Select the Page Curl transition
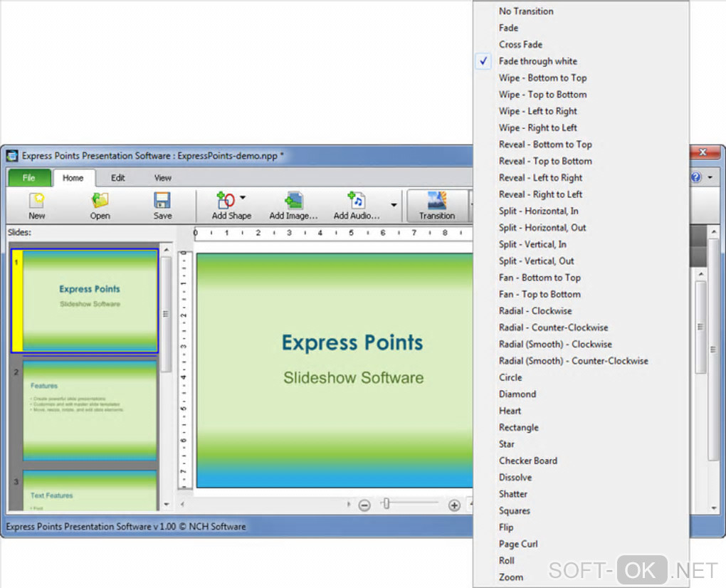This screenshot has width=726, height=588. pyautogui.click(x=581, y=545)
